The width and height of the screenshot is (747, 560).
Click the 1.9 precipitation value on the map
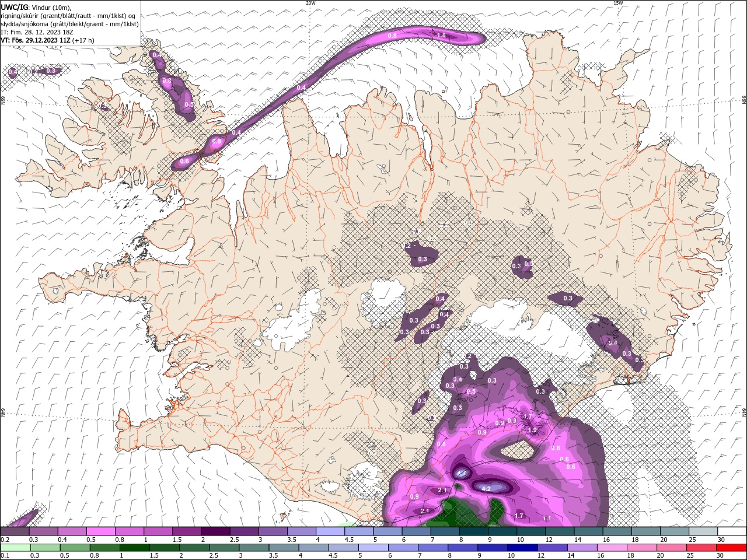click(532, 430)
